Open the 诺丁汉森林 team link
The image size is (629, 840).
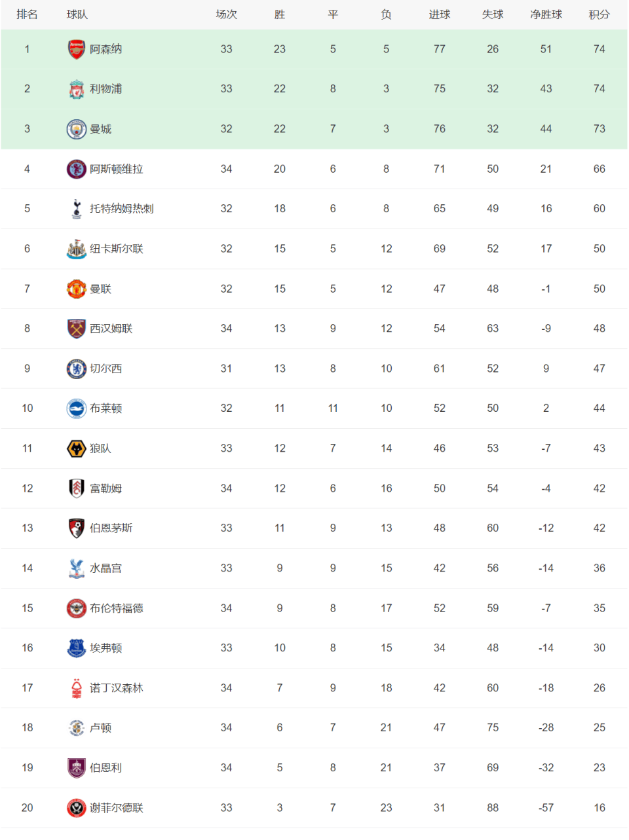pyautogui.click(x=116, y=688)
